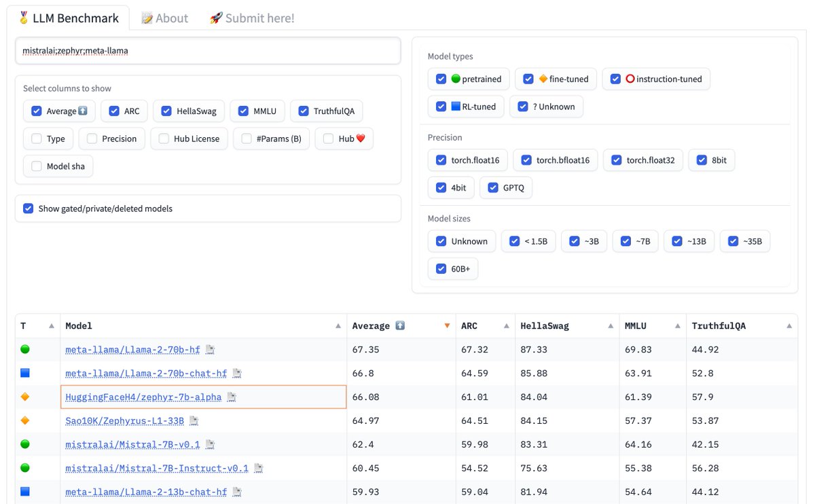Viewport: 815px width, 504px height.
Task: Open mistralai/Mistral-7B-Instruct-v0.1 link
Action: click(157, 469)
